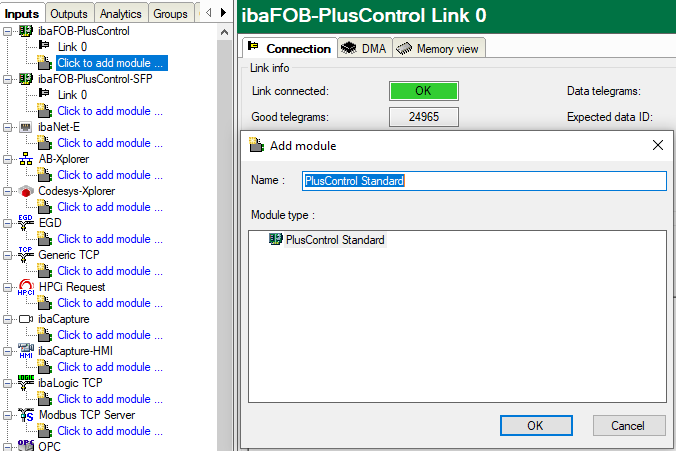Click the AB-Xplorer network icon
This screenshot has height=451, width=676.
26,159
